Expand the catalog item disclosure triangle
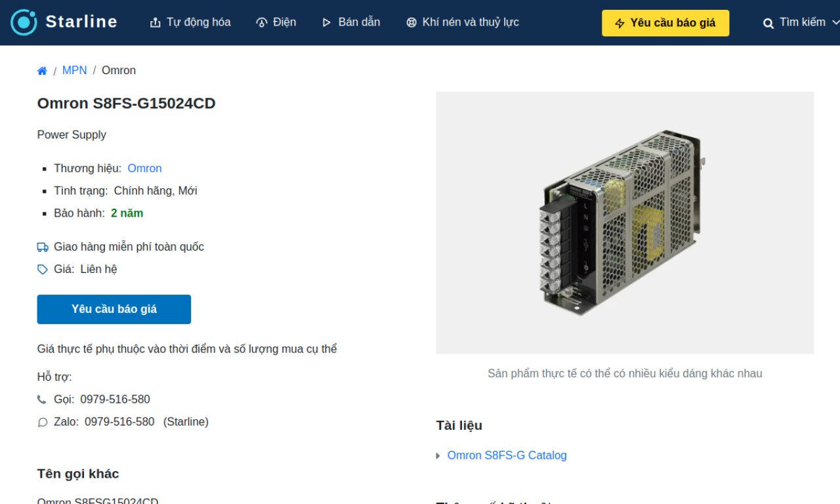 click(x=438, y=455)
